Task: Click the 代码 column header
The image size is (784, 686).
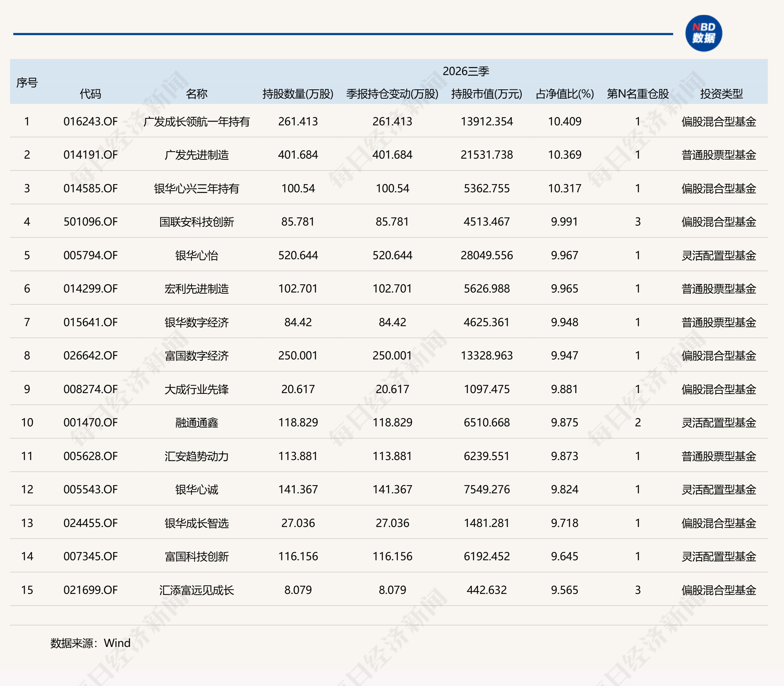Action: [90, 94]
